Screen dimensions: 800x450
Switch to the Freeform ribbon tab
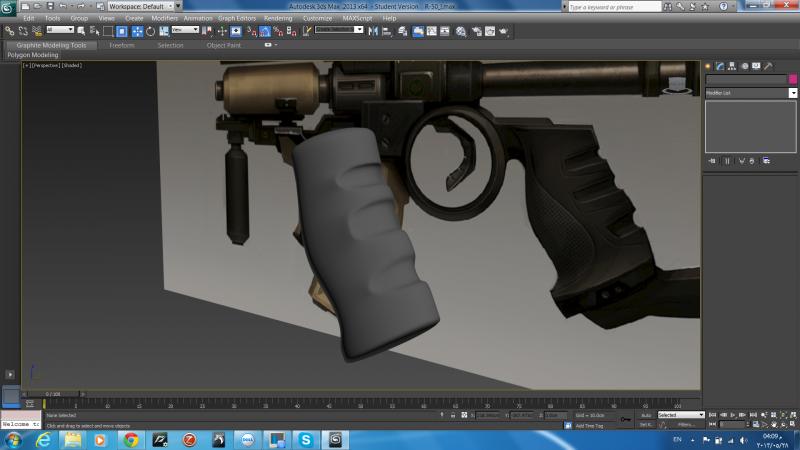tap(121, 45)
